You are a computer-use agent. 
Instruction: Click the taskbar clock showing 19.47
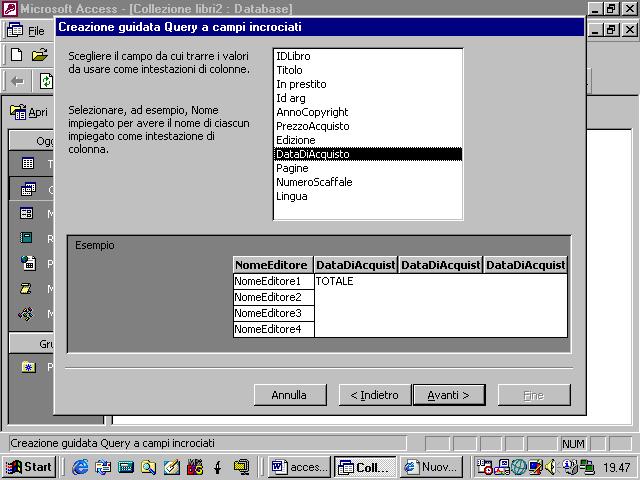click(x=616, y=467)
